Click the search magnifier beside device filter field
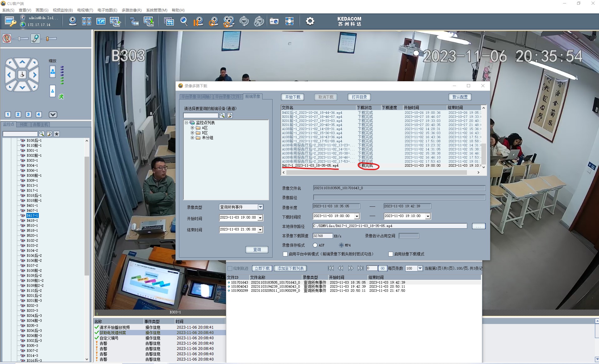This screenshot has height=364, width=599. [42, 134]
